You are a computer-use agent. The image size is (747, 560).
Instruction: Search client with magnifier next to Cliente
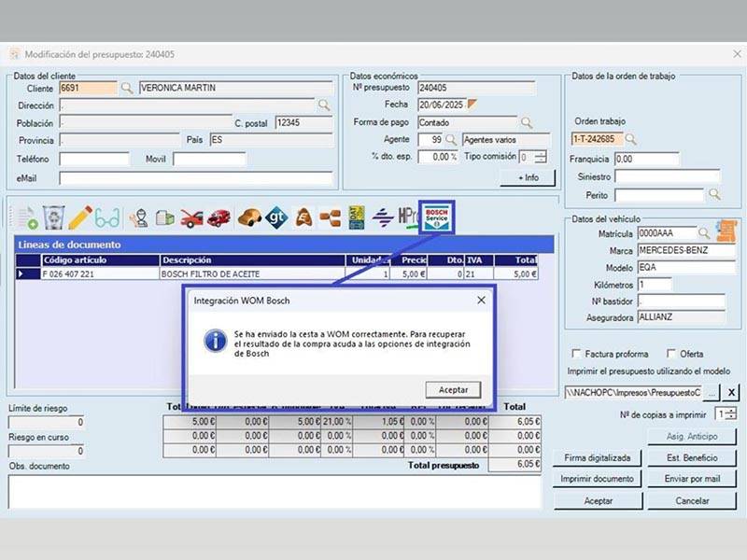(127, 88)
